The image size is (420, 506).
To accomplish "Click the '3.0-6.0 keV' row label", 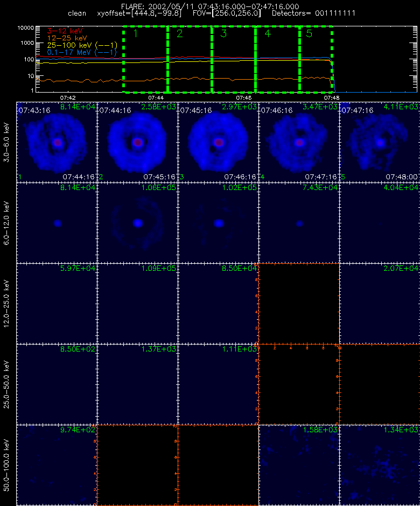I will pyautogui.click(x=7, y=142).
